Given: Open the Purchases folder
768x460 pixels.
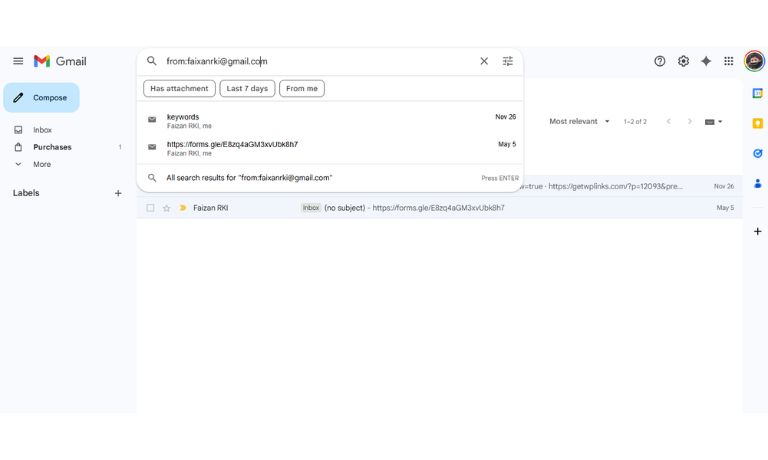Looking at the screenshot, I should (52, 147).
